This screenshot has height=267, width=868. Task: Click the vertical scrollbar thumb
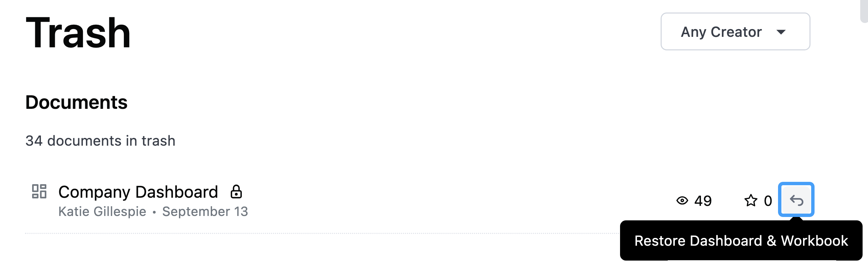(864, 11)
